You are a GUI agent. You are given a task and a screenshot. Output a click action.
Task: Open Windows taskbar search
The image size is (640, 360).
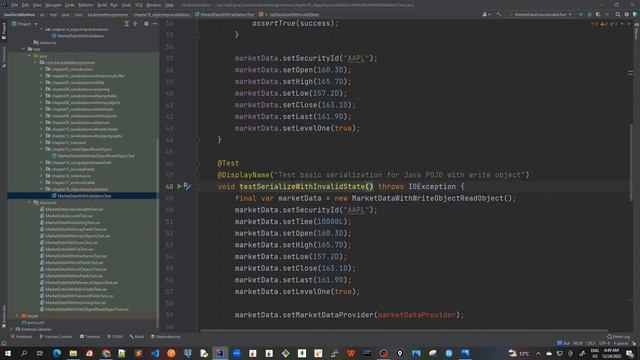click(x=24, y=353)
